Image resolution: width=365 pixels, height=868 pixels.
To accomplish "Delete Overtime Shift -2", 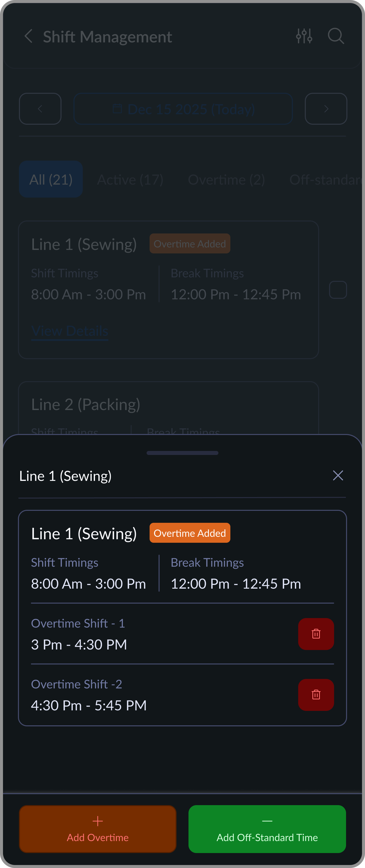I will [x=316, y=695].
